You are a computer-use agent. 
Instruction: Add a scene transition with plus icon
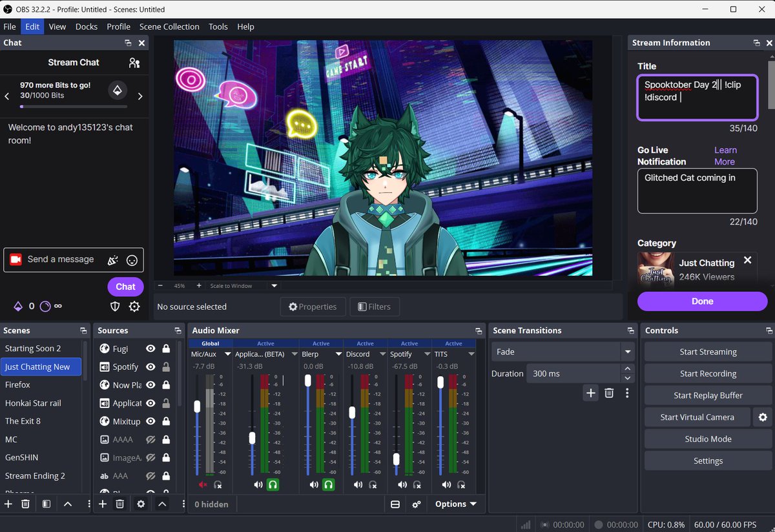pyautogui.click(x=591, y=393)
